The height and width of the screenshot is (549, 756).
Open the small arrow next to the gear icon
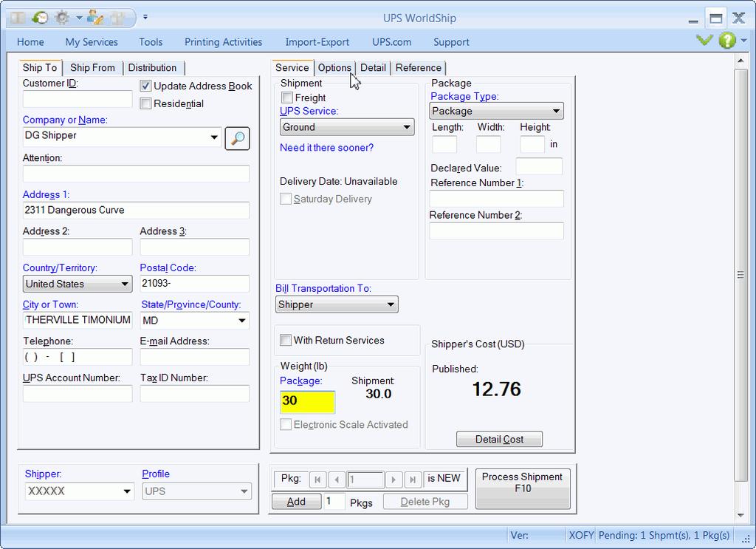point(78,18)
